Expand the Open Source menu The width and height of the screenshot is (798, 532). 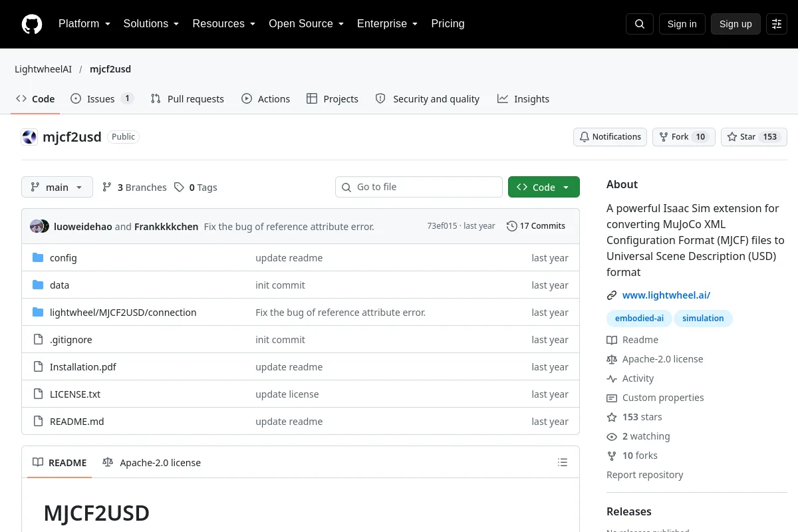click(306, 24)
